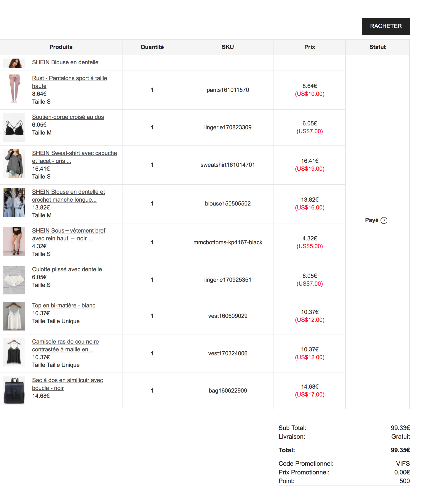Open the Top en bi-matière blanc link
The image size is (448, 499).
tap(64, 306)
